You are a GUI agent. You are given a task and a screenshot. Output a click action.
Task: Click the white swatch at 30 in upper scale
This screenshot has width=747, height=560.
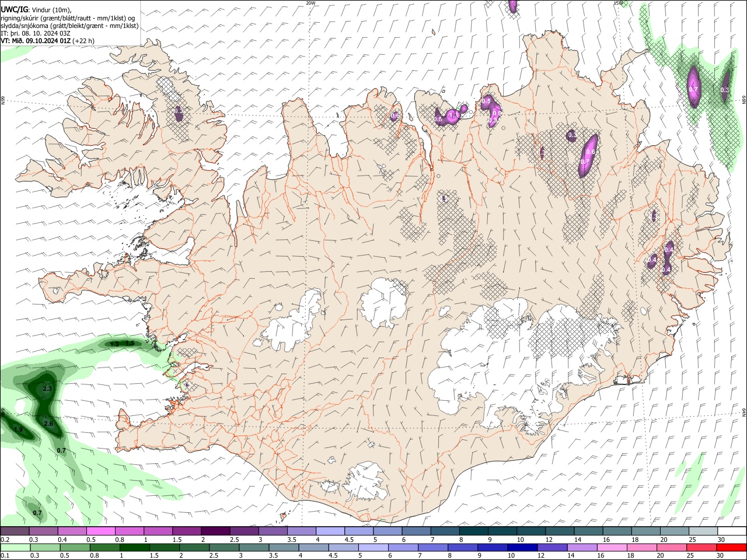(732, 531)
